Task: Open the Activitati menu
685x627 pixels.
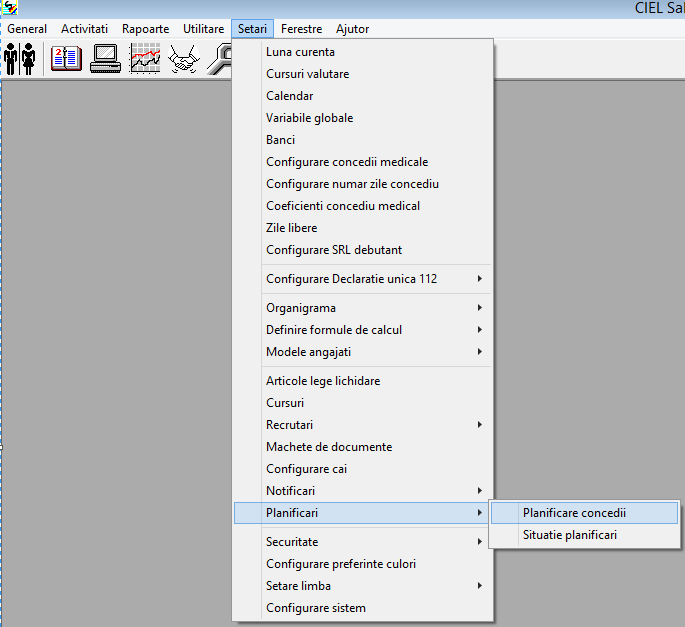Action: click(84, 29)
